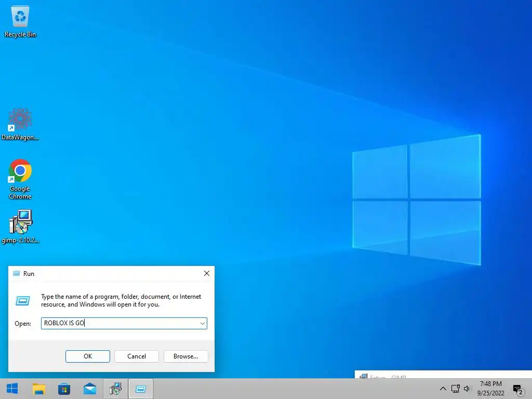Viewport: 532px width, 399px height.
Task: Click the 'Type the name of a program' description
Action: tap(121, 301)
